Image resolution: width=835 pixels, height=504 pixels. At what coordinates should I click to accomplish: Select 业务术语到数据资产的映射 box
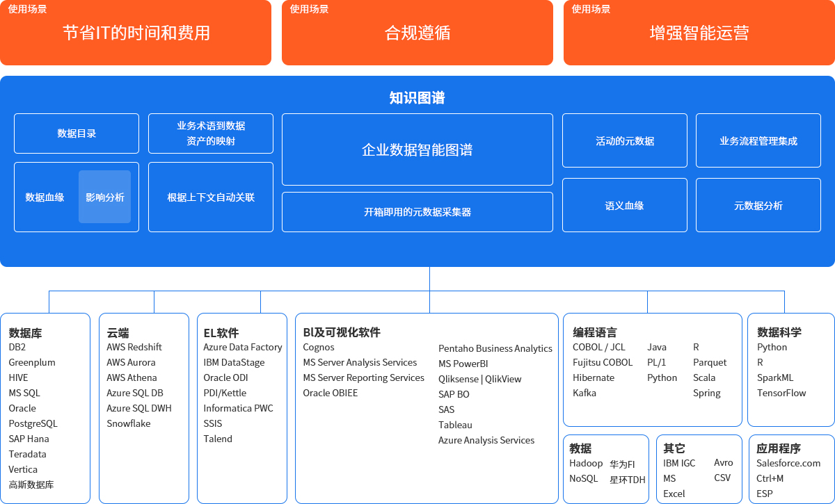211,133
